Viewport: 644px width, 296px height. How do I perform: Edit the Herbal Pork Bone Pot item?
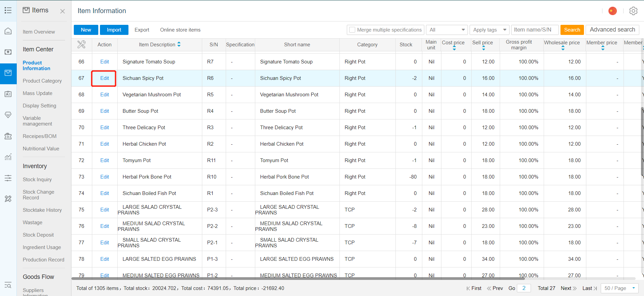click(105, 177)
